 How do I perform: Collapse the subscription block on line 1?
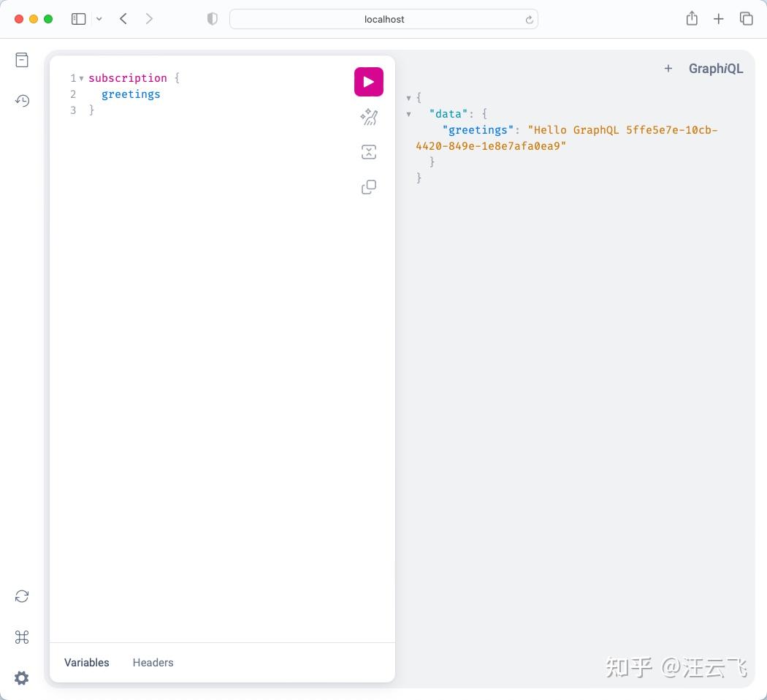point(80,78)
